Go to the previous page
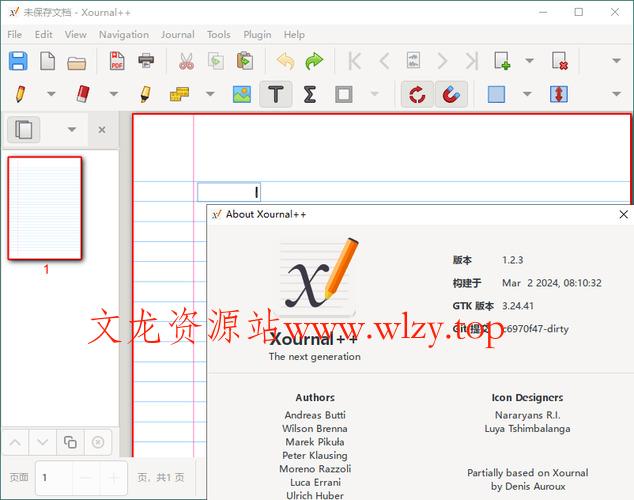The height and width of the screenshot is (500, 634). coord(384,61)
